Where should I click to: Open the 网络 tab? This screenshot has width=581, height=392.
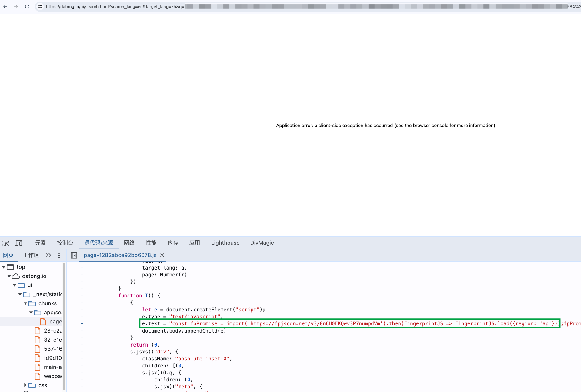(129, 243)
